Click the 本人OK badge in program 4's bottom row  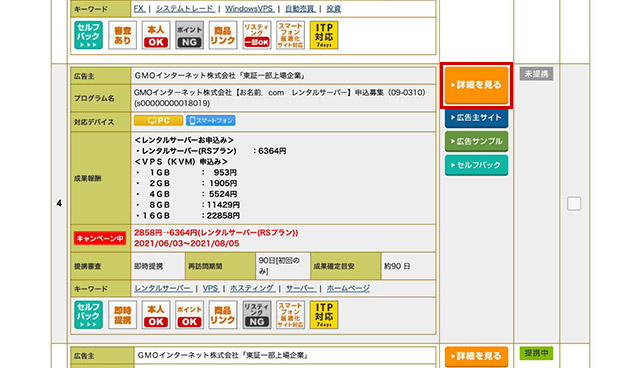[x=156, y=315]
